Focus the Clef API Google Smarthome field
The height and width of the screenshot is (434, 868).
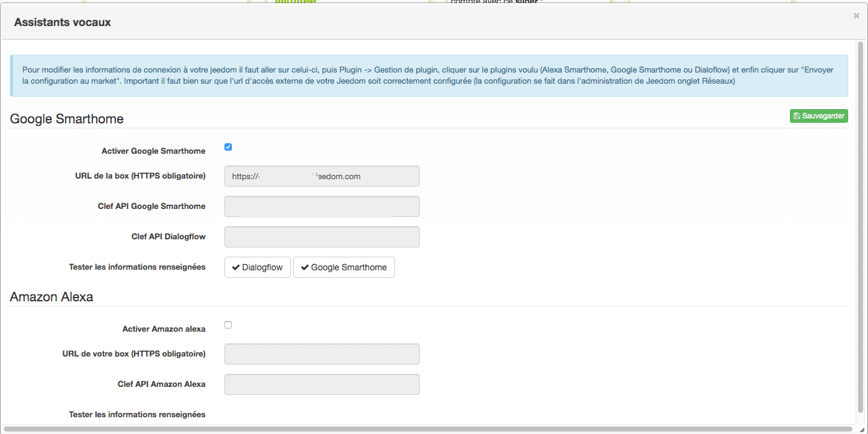(322, 206)
